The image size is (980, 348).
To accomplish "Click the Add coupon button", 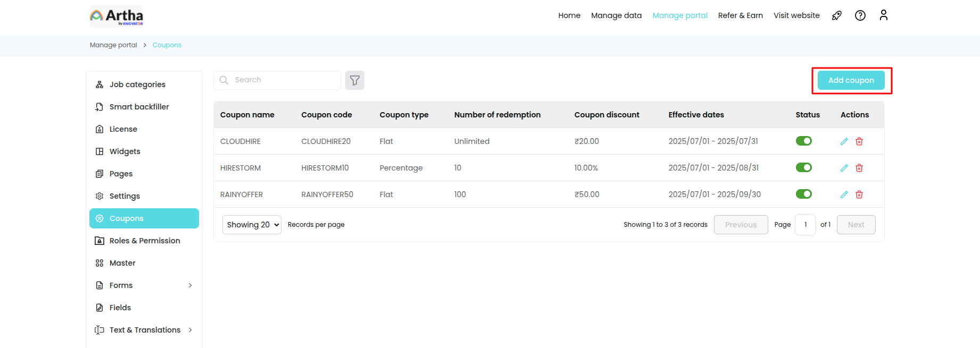I will [851, 80].
